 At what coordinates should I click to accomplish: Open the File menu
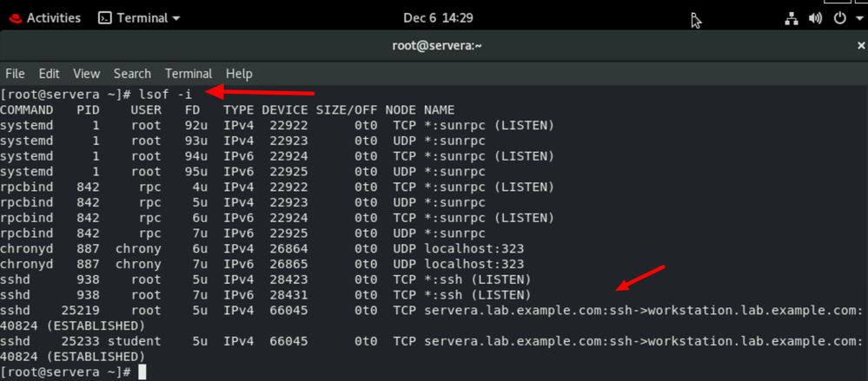coord(15,74)
